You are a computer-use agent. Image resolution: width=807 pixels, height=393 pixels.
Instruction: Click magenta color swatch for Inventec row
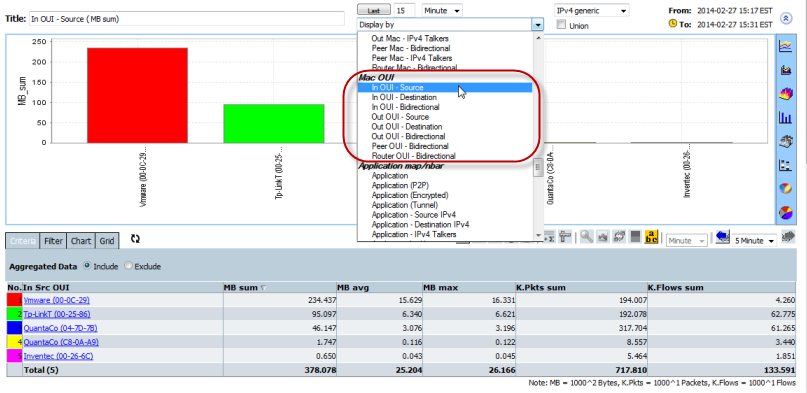(14, 355)
